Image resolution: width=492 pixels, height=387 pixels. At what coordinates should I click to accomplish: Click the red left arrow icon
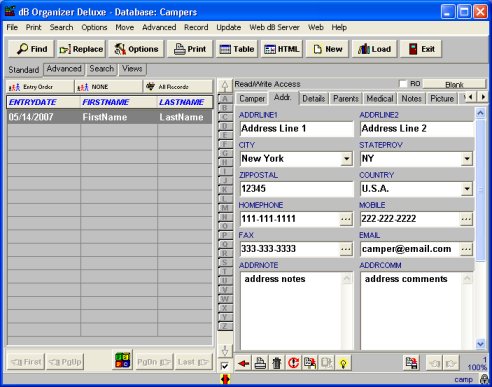click(244, 363)
